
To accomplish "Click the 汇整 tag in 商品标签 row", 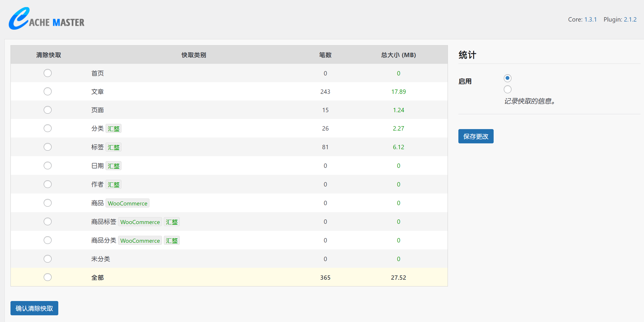I will 172,222.
